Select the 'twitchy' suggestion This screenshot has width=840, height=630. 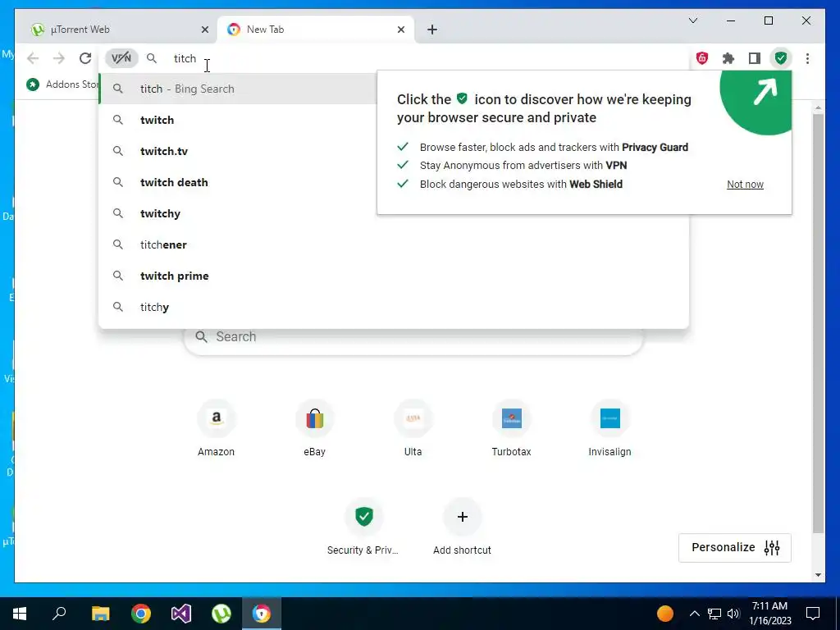(x=239, y=213)
